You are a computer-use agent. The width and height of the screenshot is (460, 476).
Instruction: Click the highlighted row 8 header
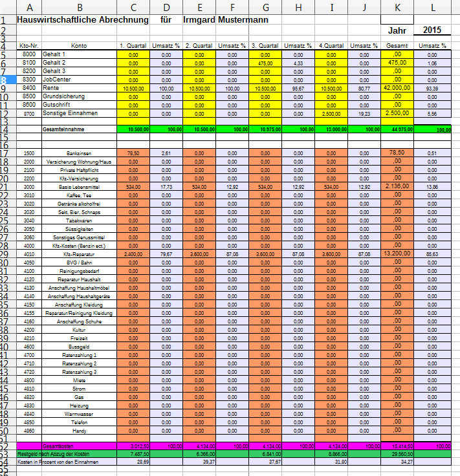pyautogui.click(x=8, y=80)
